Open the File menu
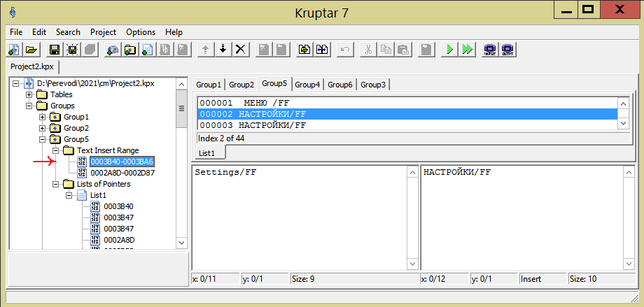This screenshot has height=307, width=644. [16, 32]
